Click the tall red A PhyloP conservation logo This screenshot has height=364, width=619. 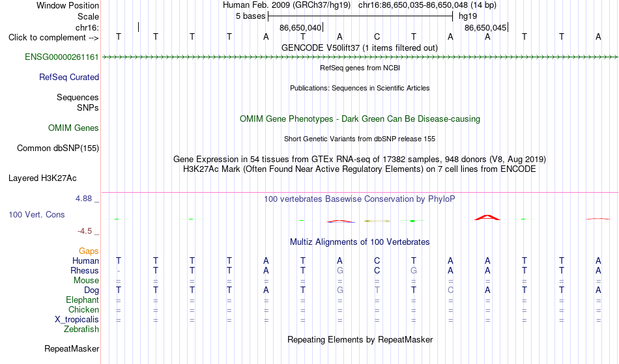[487, 217]
